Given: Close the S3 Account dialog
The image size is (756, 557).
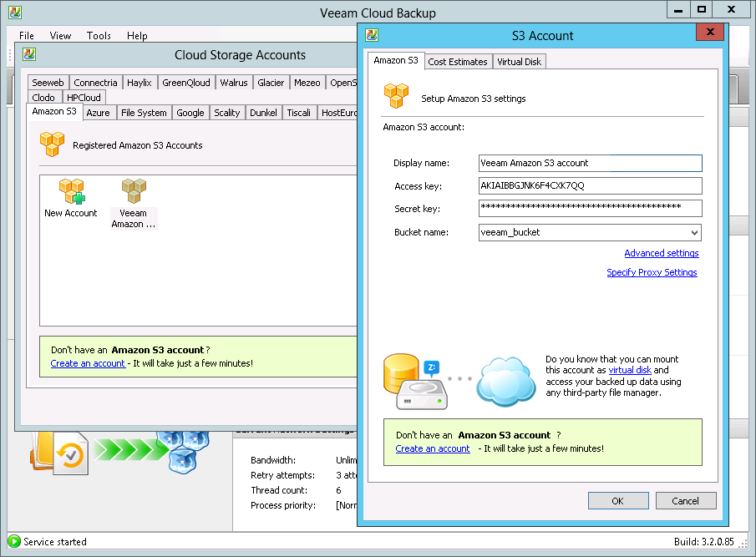Looking at the screenshot, I should coord(710,33).
